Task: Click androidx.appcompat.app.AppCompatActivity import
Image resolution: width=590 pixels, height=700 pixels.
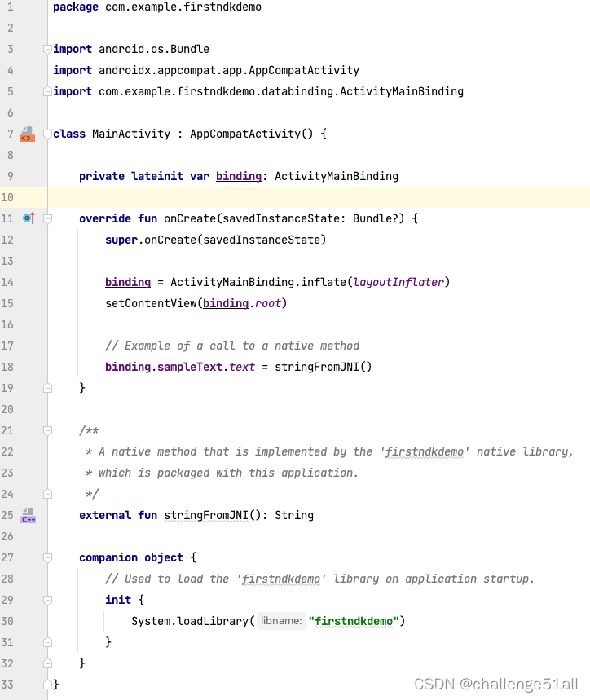Action: coord(229,70)
